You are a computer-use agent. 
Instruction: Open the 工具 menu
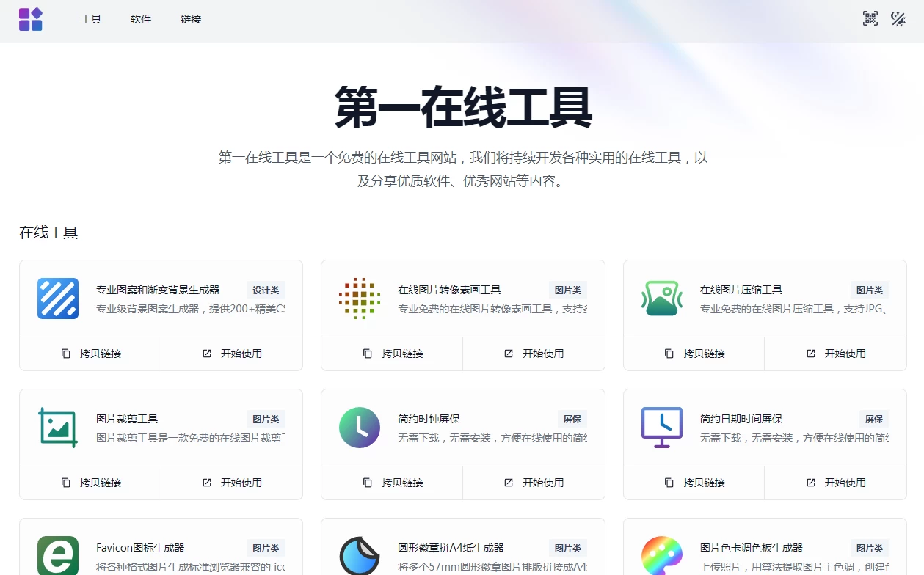pyautogui.click(x=91, y=19)
